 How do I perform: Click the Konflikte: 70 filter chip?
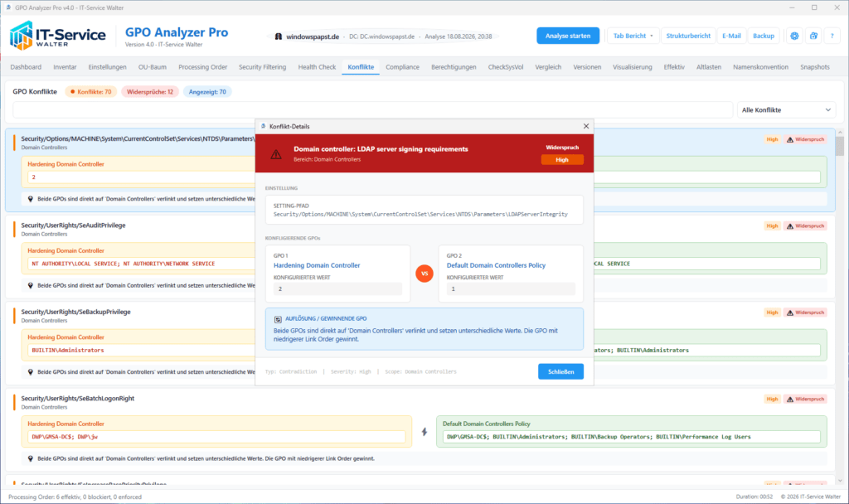click(x=91, y=92)
